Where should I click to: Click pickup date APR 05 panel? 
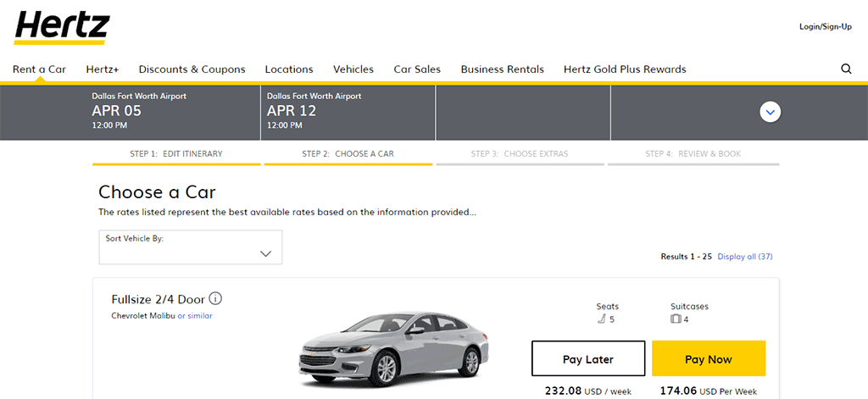point(176,113)
